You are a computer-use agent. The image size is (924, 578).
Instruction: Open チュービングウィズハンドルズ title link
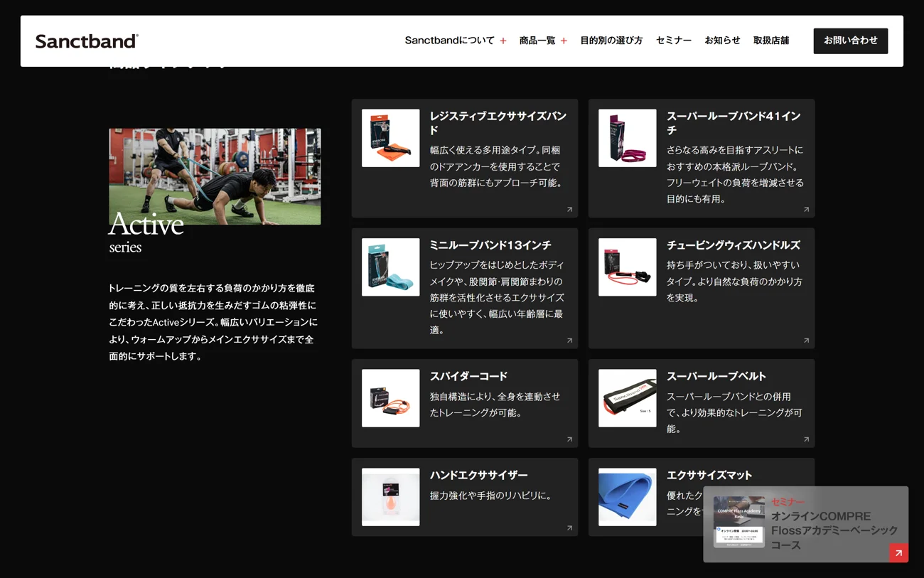pos(734,245)
